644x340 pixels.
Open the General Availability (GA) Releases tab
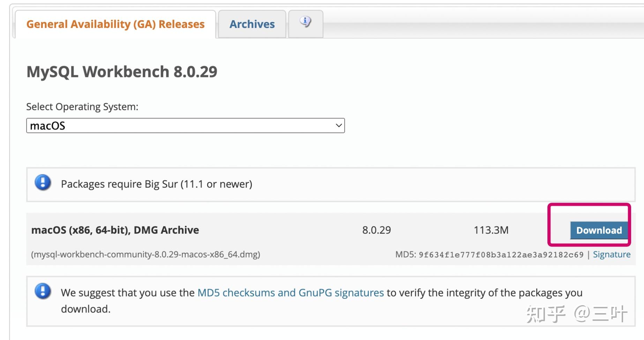pyautogui.click(x=115, y=24)
